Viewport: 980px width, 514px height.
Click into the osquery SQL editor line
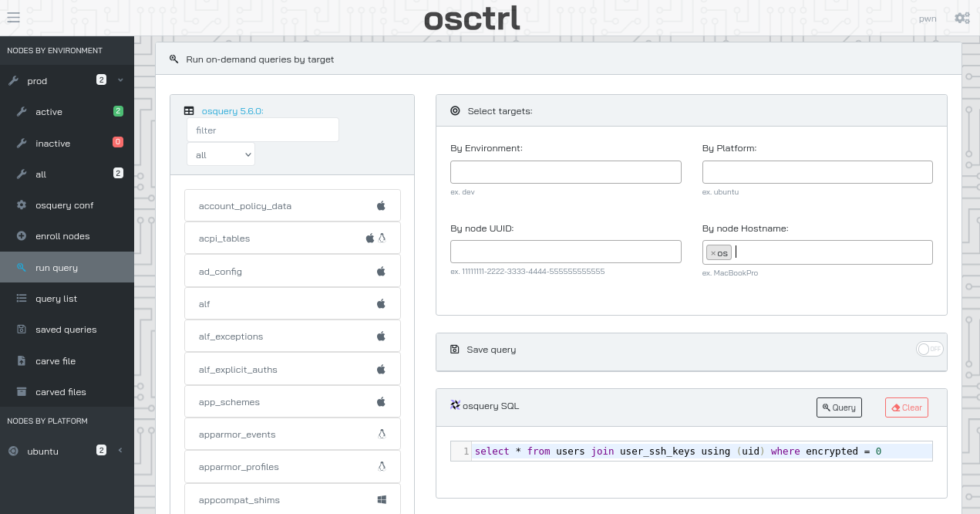702,451
